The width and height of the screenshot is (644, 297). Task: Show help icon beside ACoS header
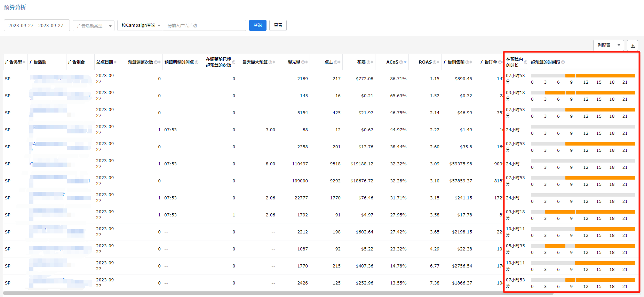tap(401, 62)
